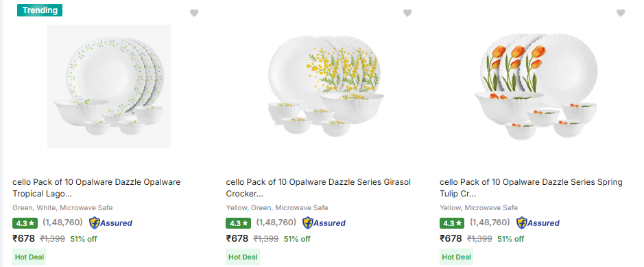Open cello Dazzle Series Girasol Crocker... link
Image resolution: width=644 pixels, height=267 pixels.
click(318, 188)
